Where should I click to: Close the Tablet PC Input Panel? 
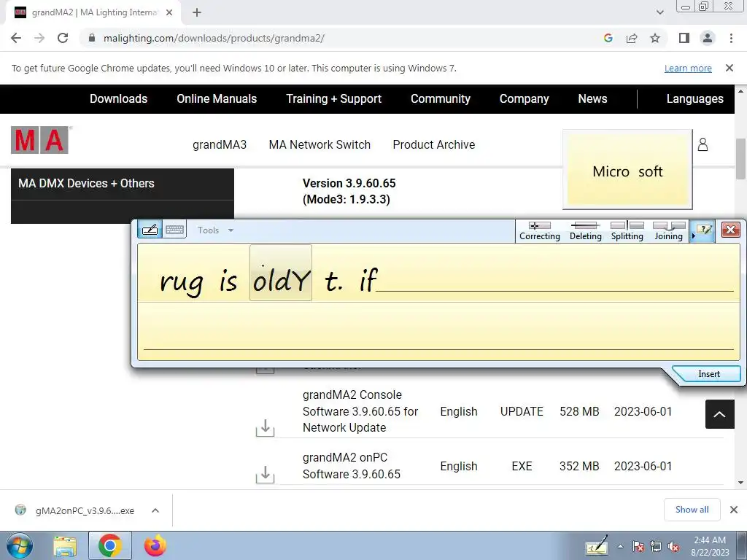[x=730, y=230]
